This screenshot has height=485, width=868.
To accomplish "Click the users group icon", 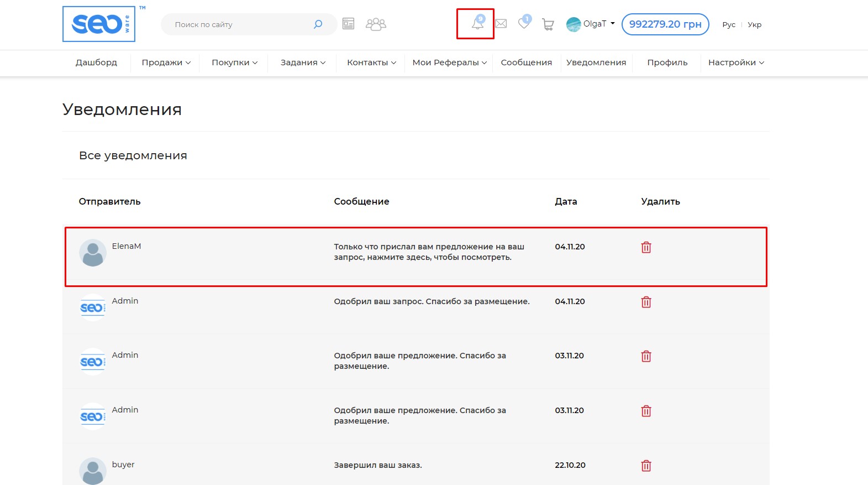I will tap(376, 24).
